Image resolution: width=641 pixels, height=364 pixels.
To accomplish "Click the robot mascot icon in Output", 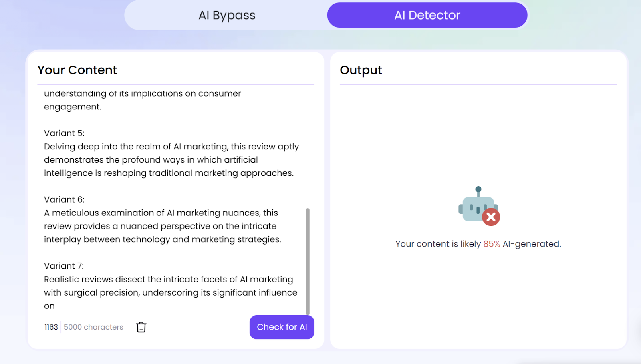I will click(x=478, y=206).
